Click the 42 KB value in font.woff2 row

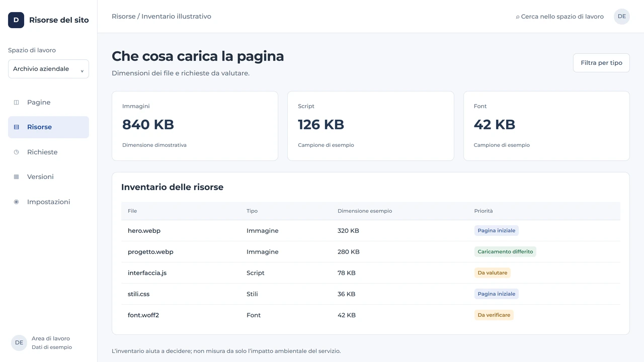point(347,315)
